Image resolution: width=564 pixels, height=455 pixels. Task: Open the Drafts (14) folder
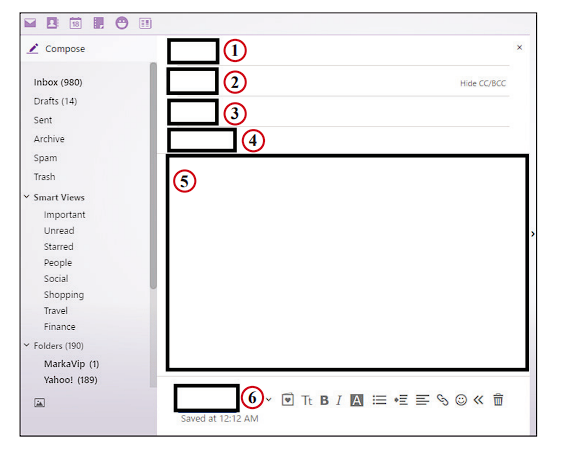tap(55, 101)
